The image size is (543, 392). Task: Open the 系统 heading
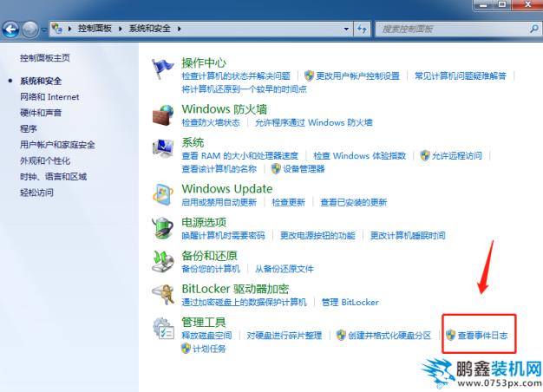click(193, 142)
